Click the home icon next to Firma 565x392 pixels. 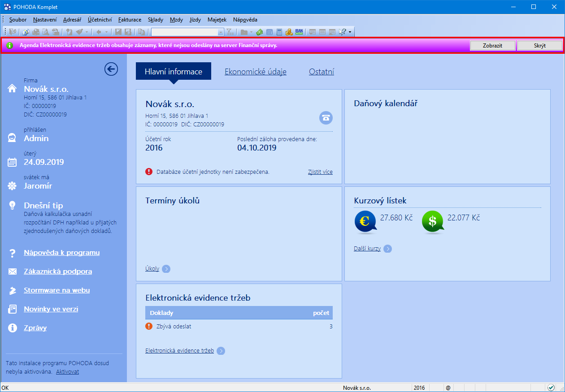click(13, 89)
